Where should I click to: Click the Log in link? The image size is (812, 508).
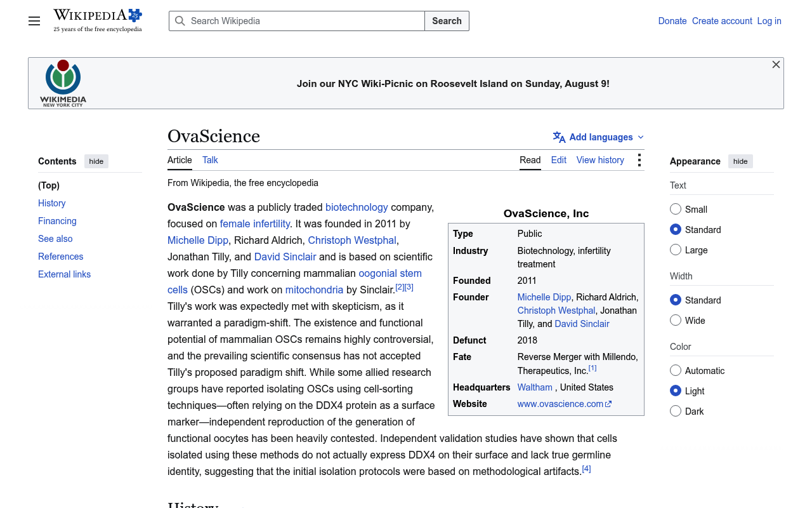(769, 21)
